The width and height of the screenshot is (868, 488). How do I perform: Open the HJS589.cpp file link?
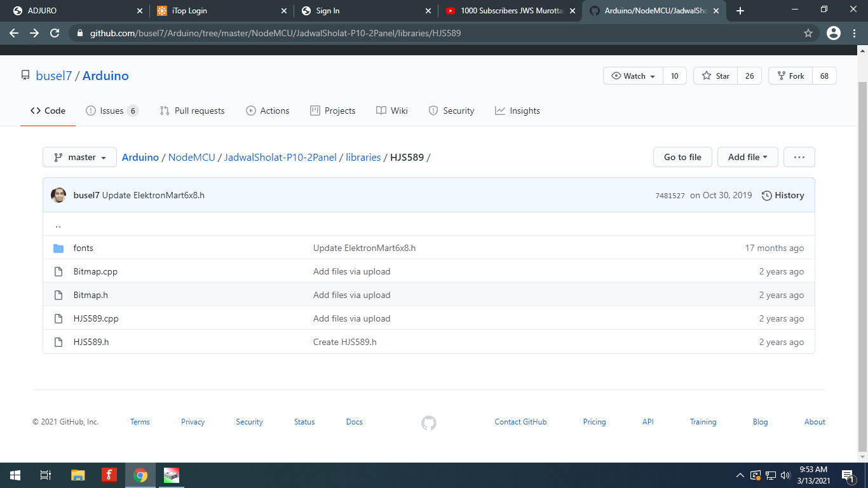95,318
